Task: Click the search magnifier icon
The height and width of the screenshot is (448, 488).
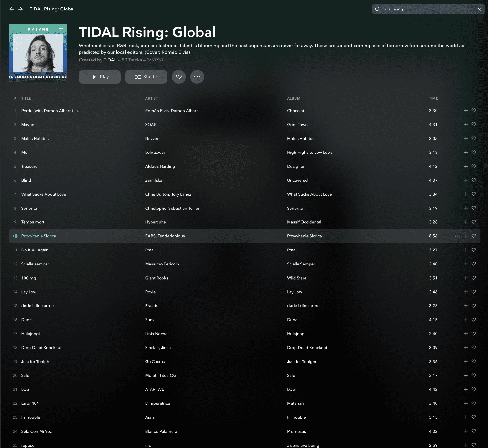Action: pyautogui.click(x=377, y=9)
